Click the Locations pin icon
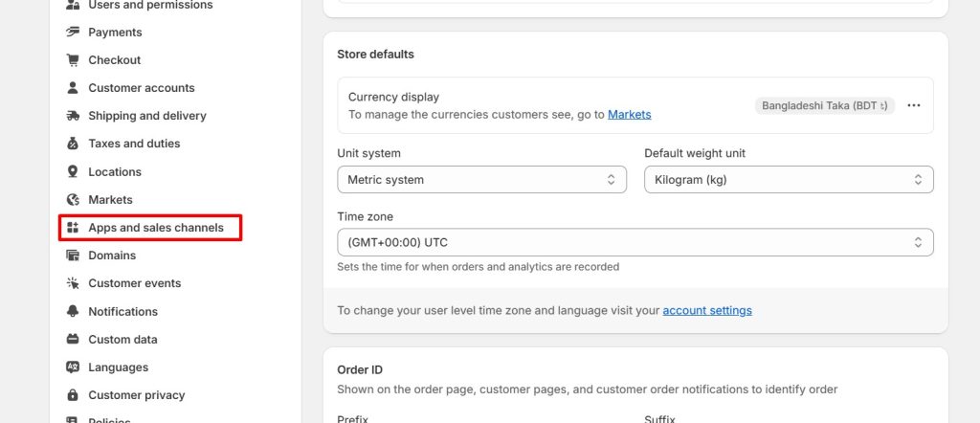 pos(73,171)
